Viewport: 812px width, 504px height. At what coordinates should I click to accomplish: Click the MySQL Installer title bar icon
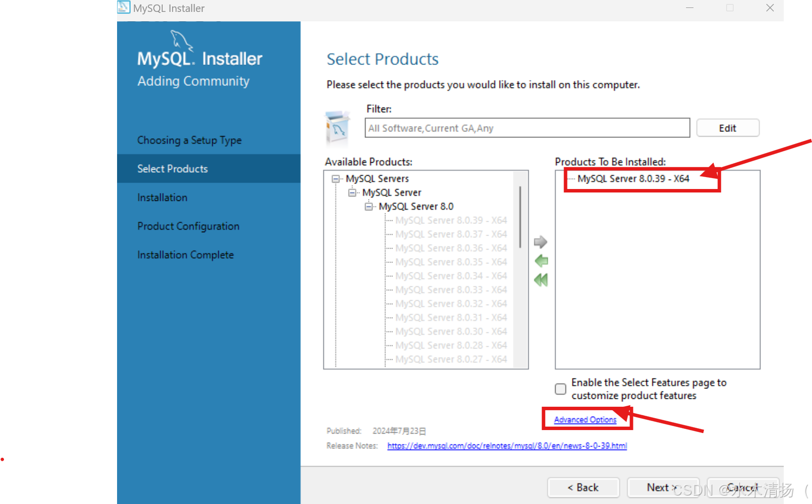124,7
